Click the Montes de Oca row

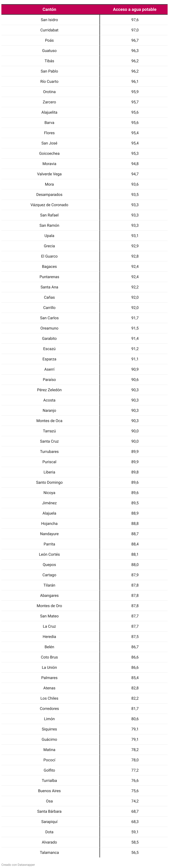(x=49, y=421)
